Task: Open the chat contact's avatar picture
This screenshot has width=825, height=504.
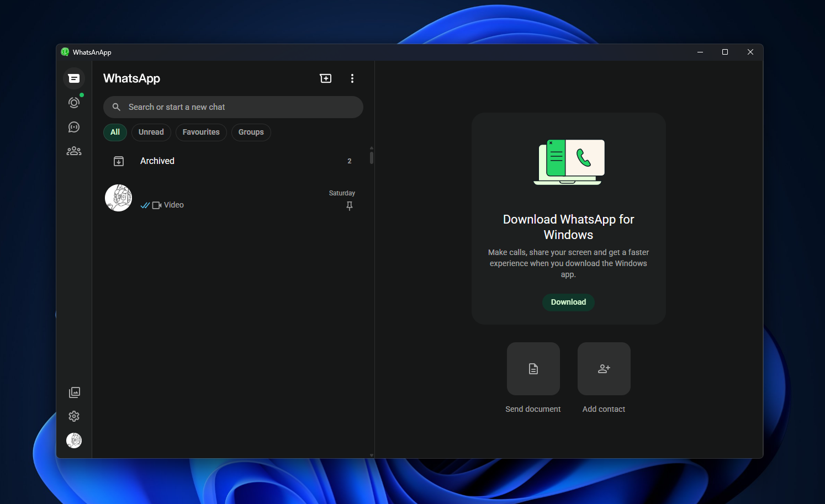Action: 119,198
